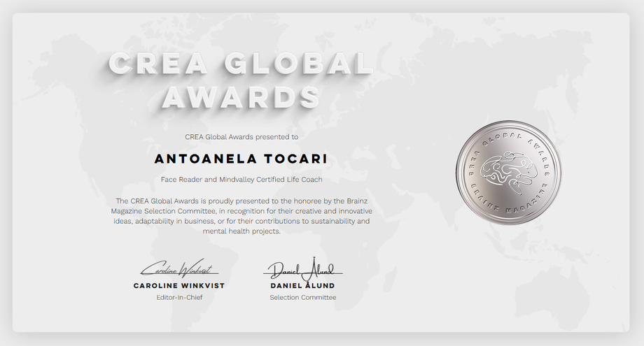Click the Face Reader and Mindvalley subtitle
644x346 pixels.
tap(241, 180)
